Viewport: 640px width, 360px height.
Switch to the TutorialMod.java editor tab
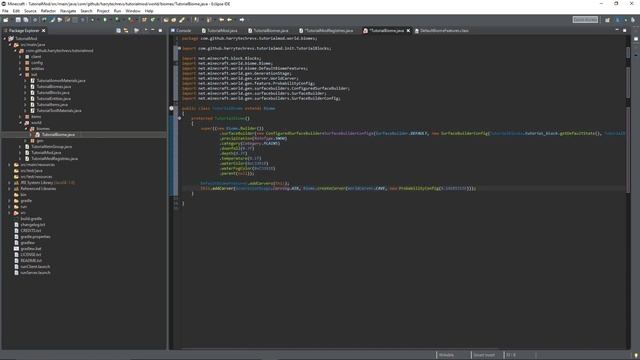pos(220,31)
